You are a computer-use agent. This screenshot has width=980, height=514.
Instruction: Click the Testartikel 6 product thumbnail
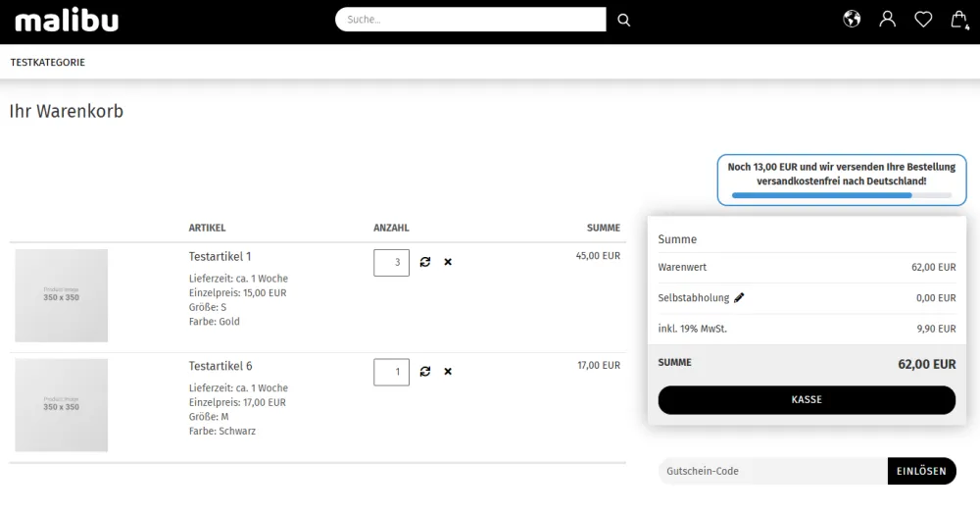coord(61,405)
